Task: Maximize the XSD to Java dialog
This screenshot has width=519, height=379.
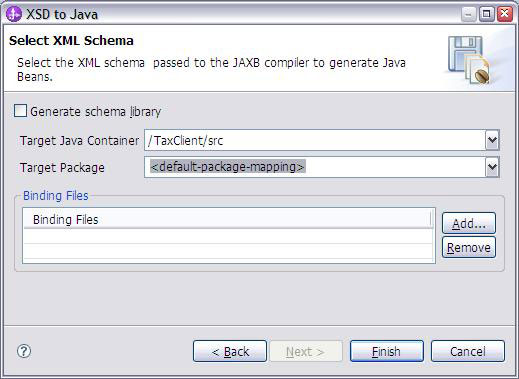Action: tap(486, 14)
